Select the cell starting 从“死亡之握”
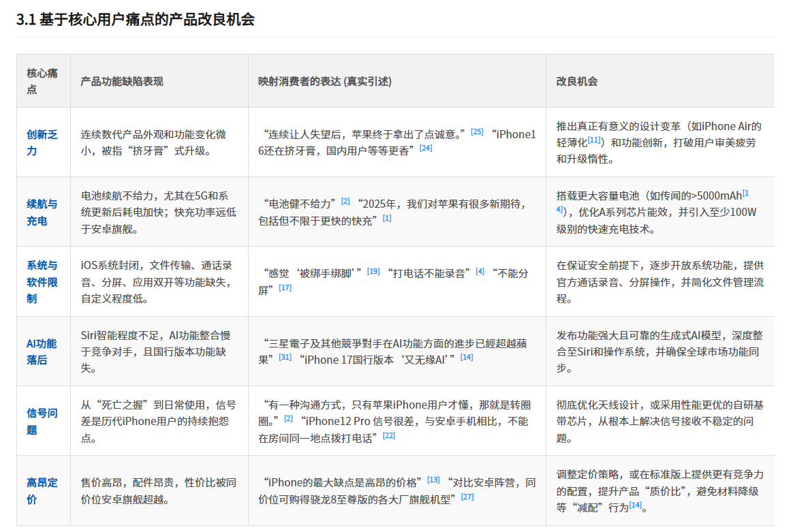This screenshot has width=793, height=532. 159,421
